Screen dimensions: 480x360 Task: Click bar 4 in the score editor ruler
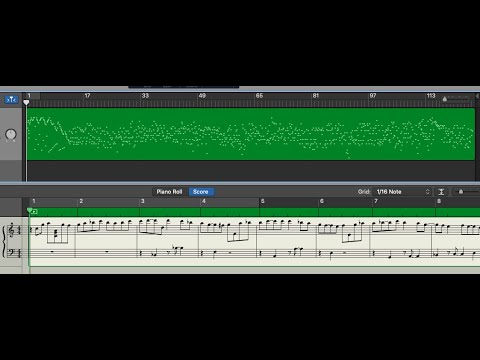pos(204,201)
